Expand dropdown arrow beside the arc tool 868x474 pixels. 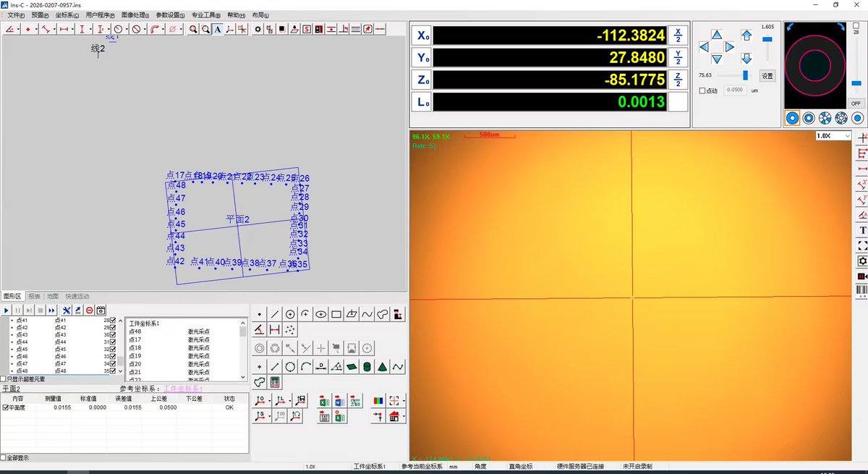pos(163,29)
